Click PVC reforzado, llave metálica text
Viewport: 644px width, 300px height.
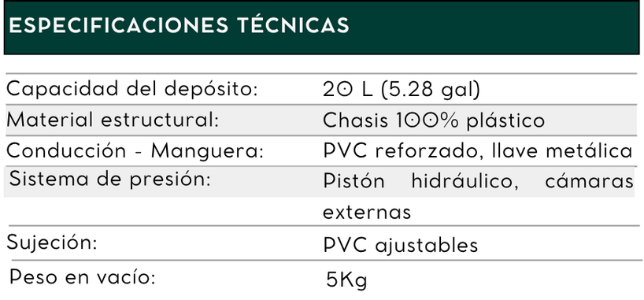pos(478,151)
